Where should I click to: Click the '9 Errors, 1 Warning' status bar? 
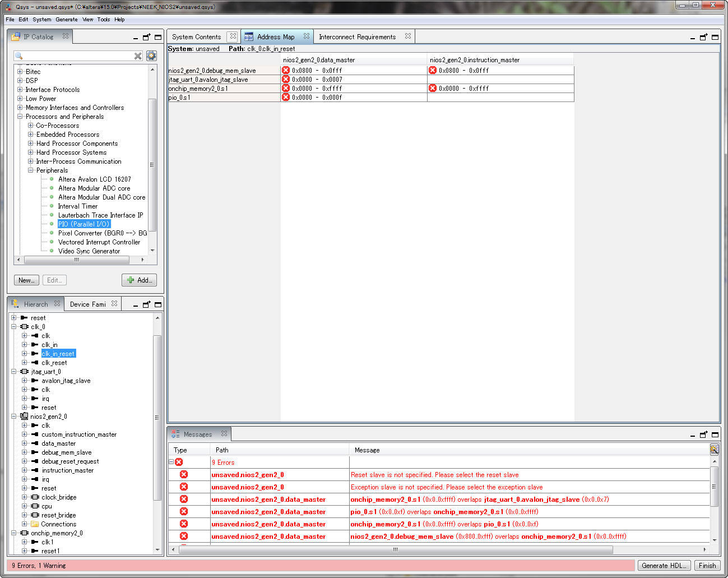tap(321, 566)
